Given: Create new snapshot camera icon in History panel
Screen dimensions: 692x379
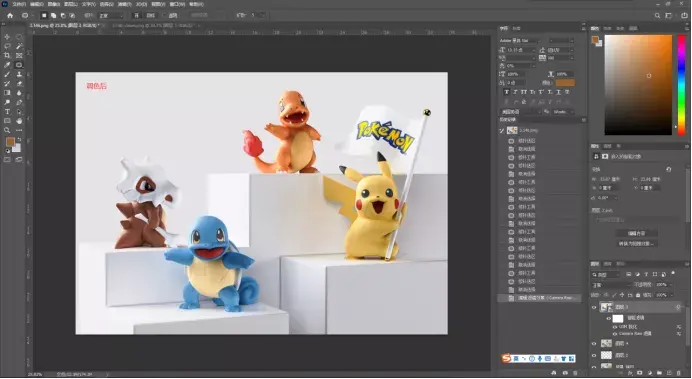Looking at the screenshot, I should tap(565, 373).
